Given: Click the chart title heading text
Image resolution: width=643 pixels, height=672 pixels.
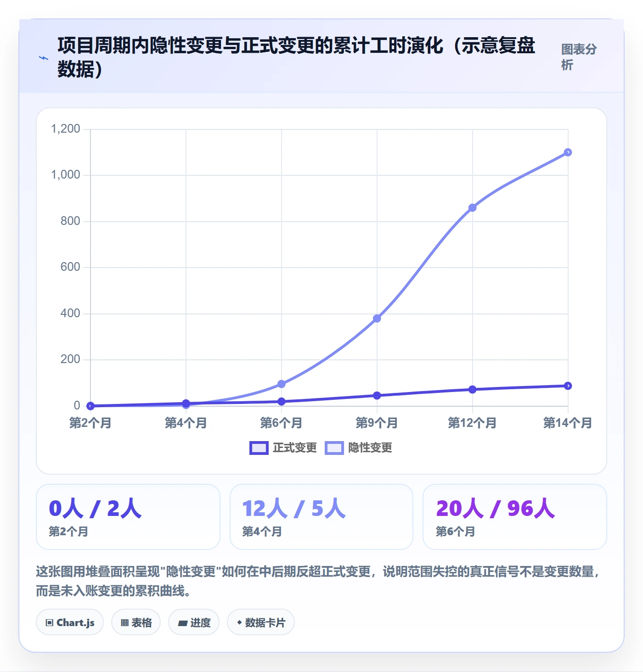Looking at the screenshot, I should 296,57.
